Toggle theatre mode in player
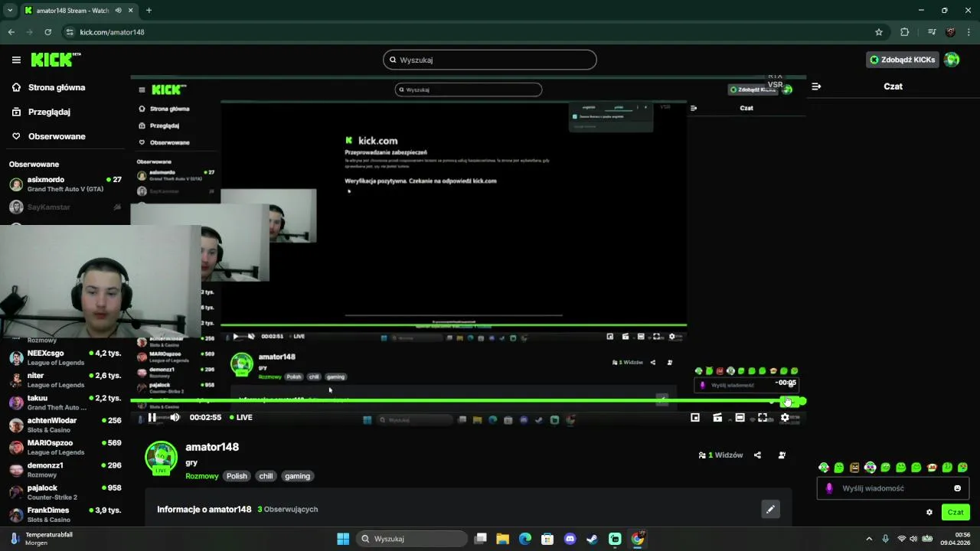 740,417
